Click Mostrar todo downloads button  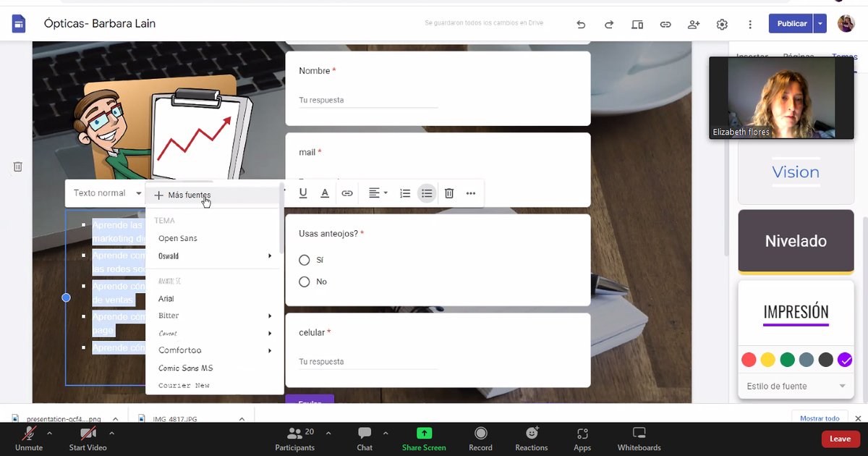point(820,418)
